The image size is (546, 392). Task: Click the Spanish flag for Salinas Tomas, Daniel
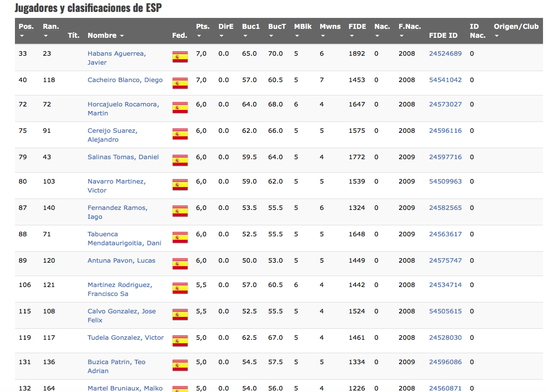point(180,160)
